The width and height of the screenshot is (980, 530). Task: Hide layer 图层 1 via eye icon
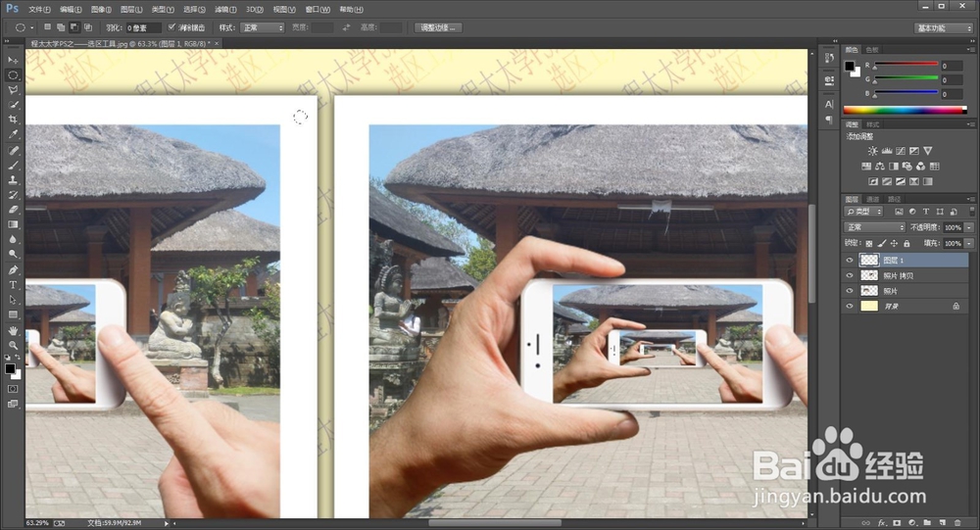coord(850,260)
